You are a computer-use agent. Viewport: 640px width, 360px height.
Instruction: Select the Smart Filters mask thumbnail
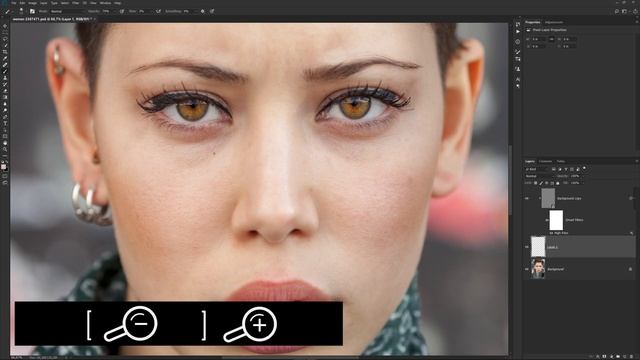(556, 220)
